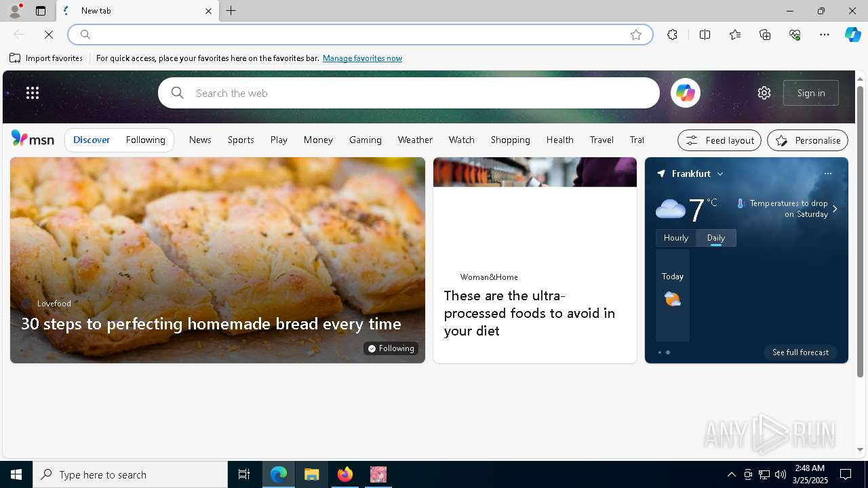Open File Explorer from taskbar
868x488 pixels.
[312, 474]
